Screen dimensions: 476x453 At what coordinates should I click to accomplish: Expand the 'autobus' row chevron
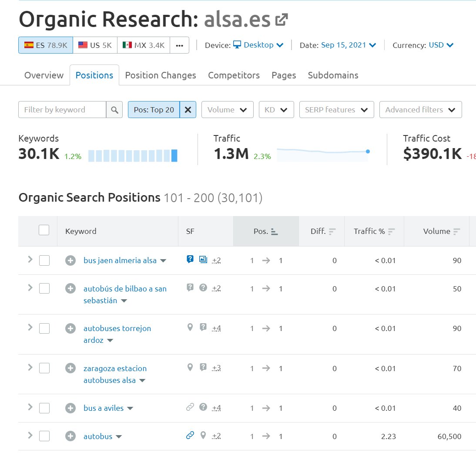(30, 435)
